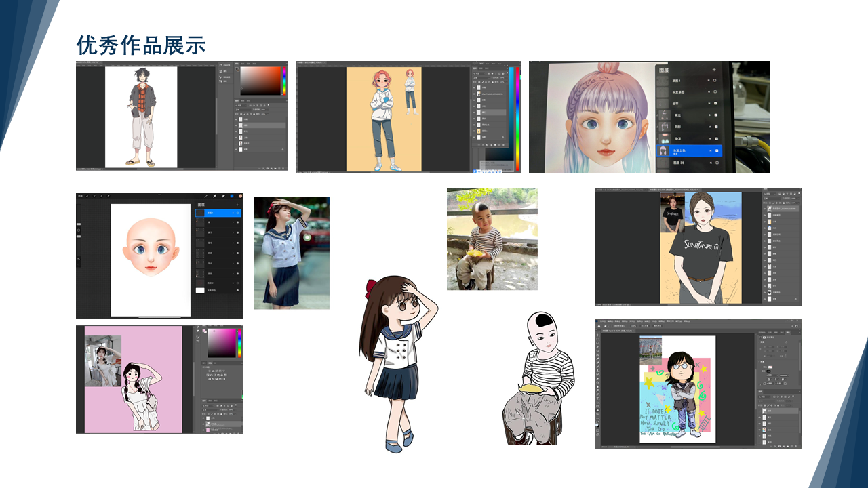868x488 pixels.
Task: Click the photo of girl in sailor uniform
Action: point(292,253)
